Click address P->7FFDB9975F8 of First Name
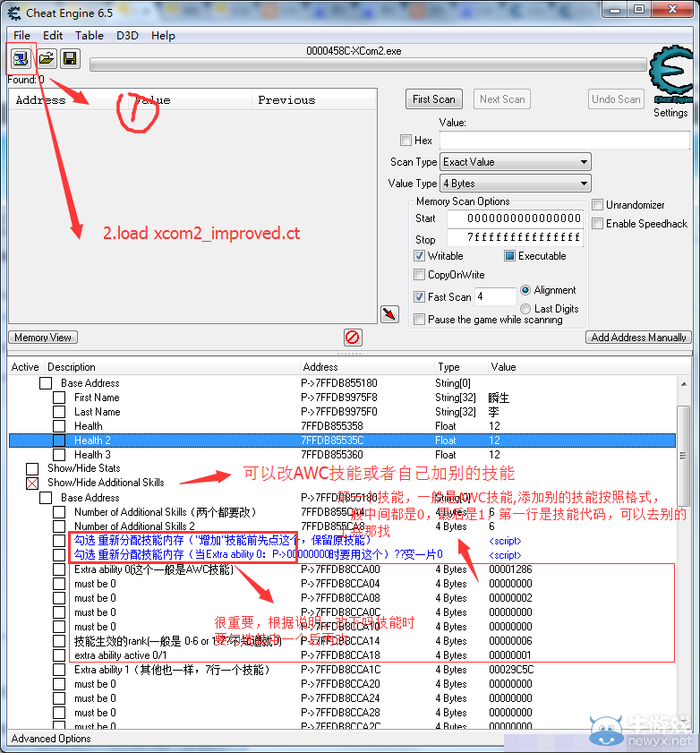700x753 pixels. pyautogui.click(x=339, y=398)
